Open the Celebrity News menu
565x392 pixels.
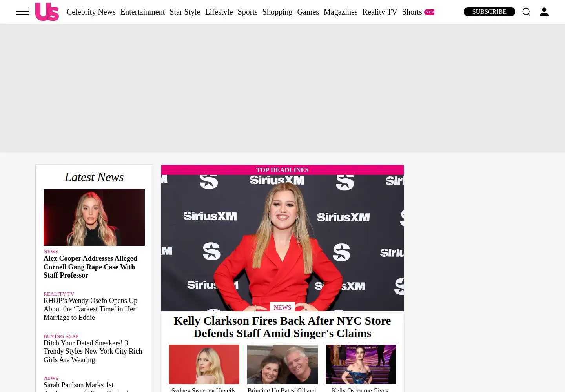91,12
